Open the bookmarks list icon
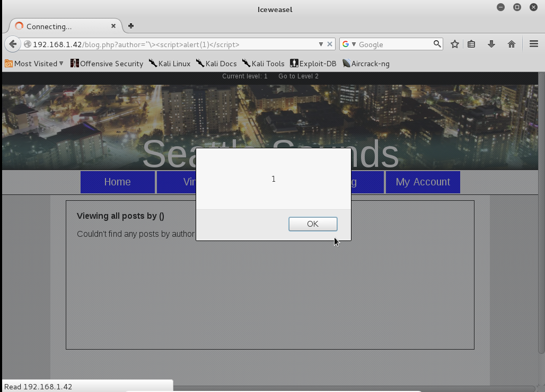 coord(471,44)
